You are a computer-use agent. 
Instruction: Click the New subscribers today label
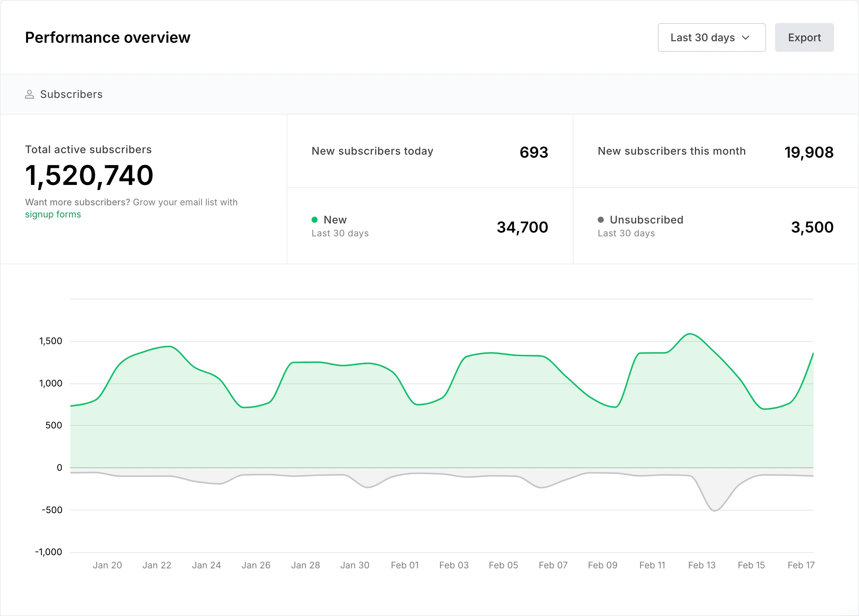coord(372,151)
